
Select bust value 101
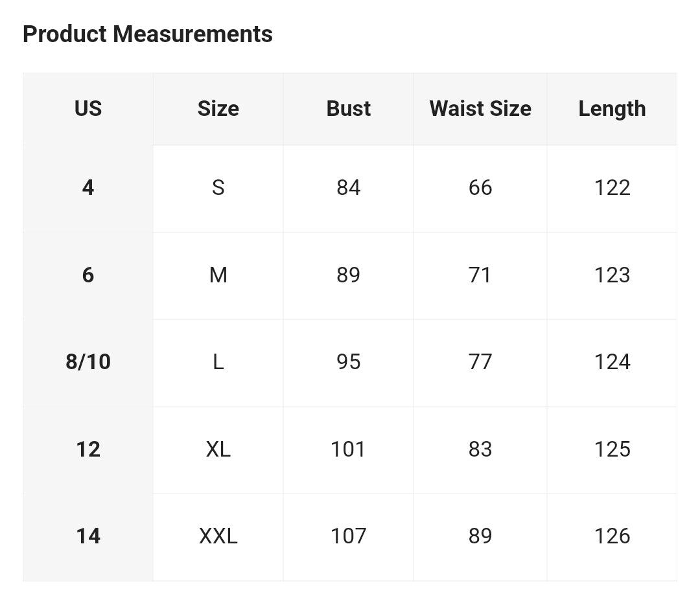[x=348, y=450]
